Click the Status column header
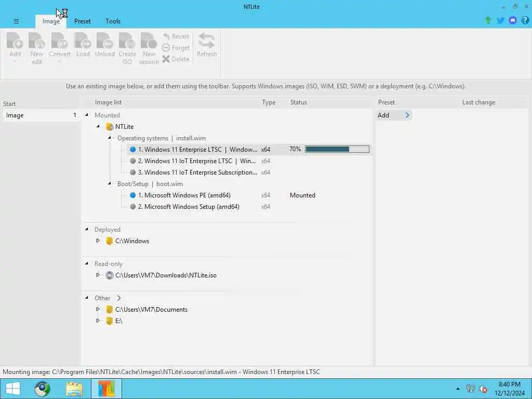Screen dimensions: 532x399 click(x=299, y=102)
